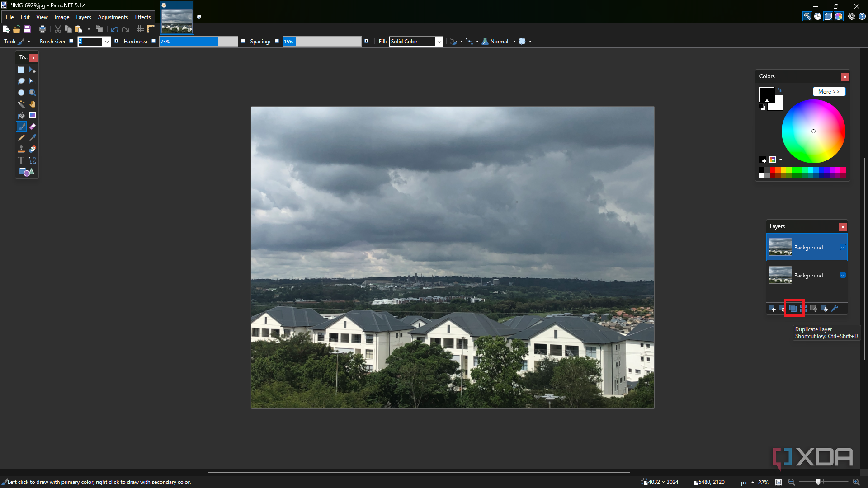Select the Shapes tool
868x488 pixels.
27,172
